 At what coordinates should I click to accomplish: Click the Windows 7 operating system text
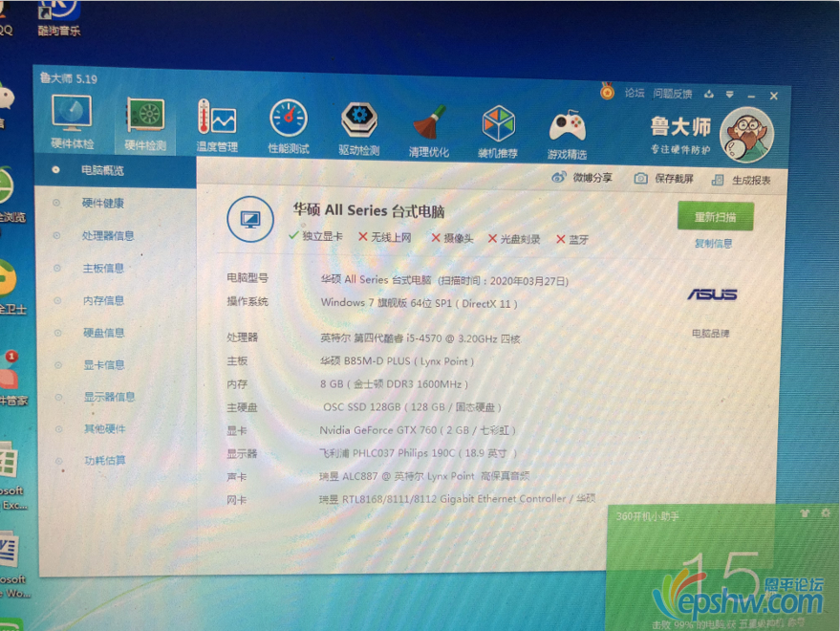point(419,303)
